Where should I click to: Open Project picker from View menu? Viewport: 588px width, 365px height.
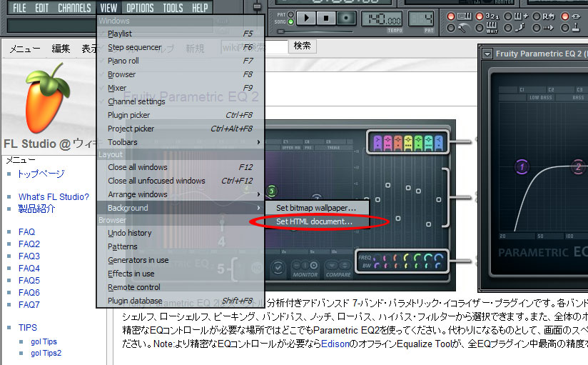181,129
